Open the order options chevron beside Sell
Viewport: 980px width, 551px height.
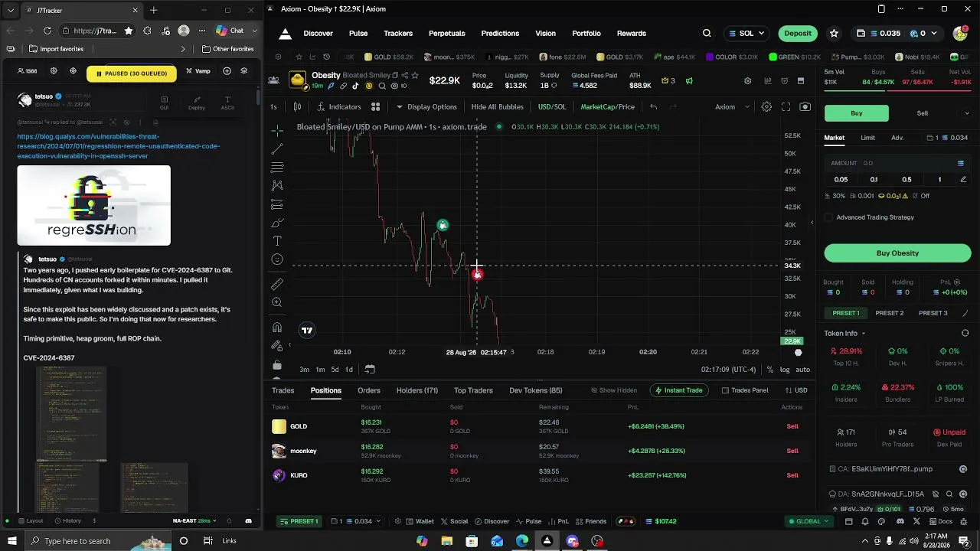coord(966,113)
